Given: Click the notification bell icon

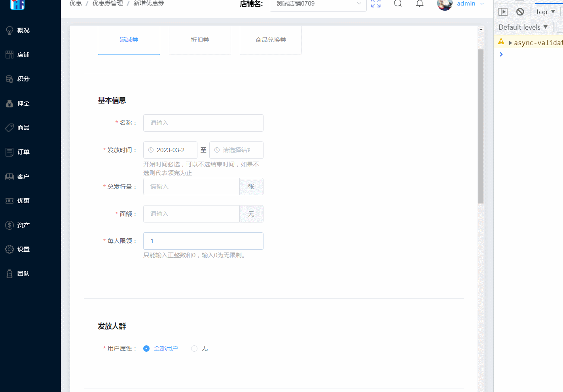Looking at the screenshot, I should (419, 3).
